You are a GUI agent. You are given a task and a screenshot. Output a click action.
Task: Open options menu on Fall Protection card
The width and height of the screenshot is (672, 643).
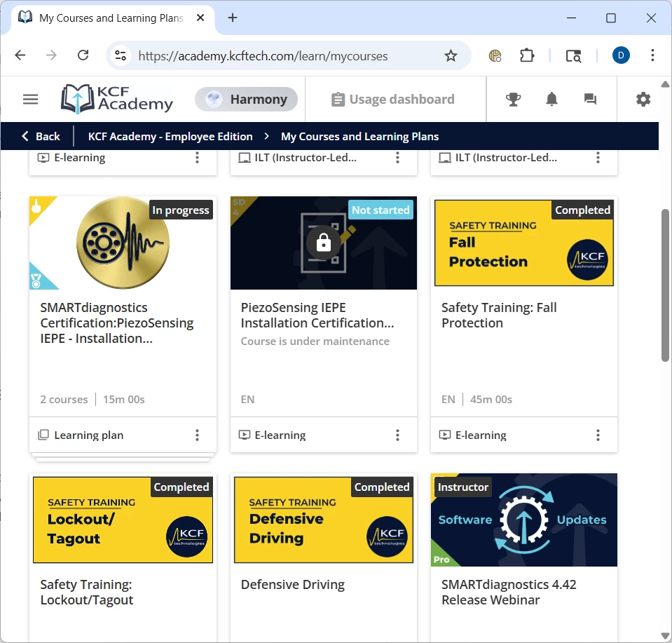tap(598, 435)
